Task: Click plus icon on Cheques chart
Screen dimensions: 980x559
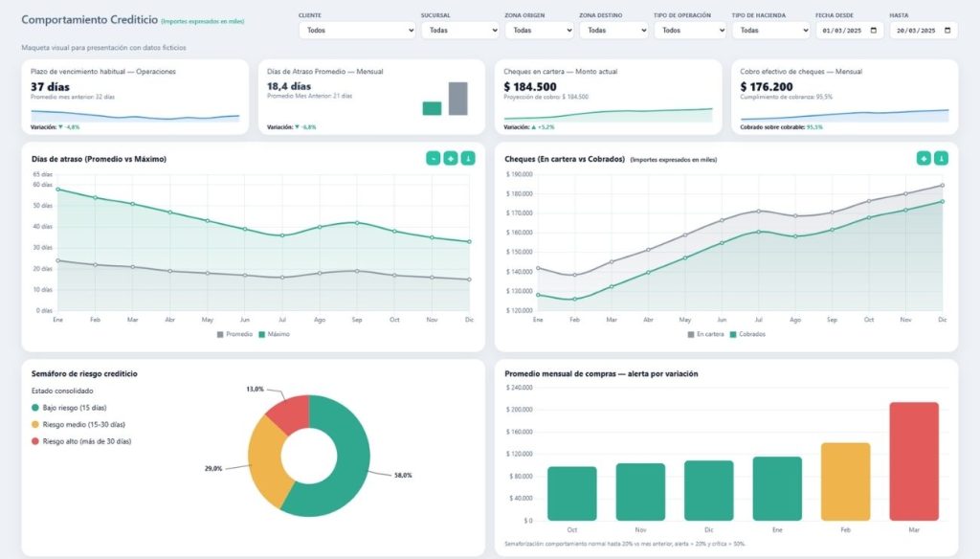Action: [x=924, y=158]
